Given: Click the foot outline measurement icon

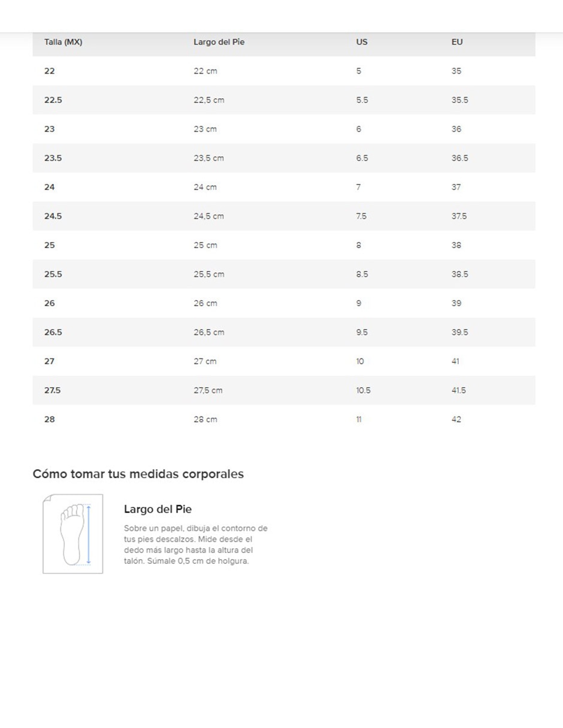Looking at the screenshot, I should [72, 534].
